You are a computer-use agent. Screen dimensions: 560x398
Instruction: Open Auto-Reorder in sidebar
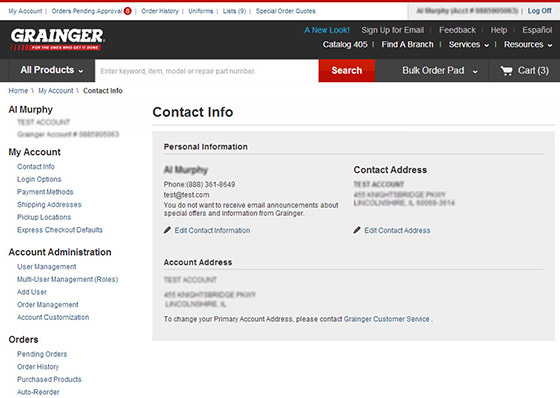point(38,392)
